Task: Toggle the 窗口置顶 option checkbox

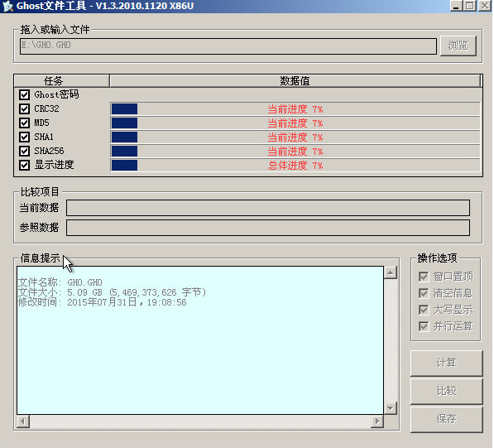Action: tap(424, 277)
